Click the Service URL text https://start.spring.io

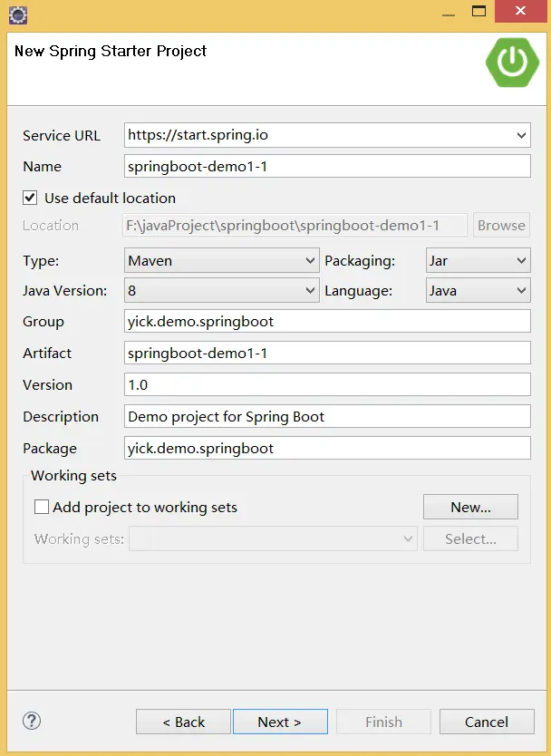tap(198, 135)
